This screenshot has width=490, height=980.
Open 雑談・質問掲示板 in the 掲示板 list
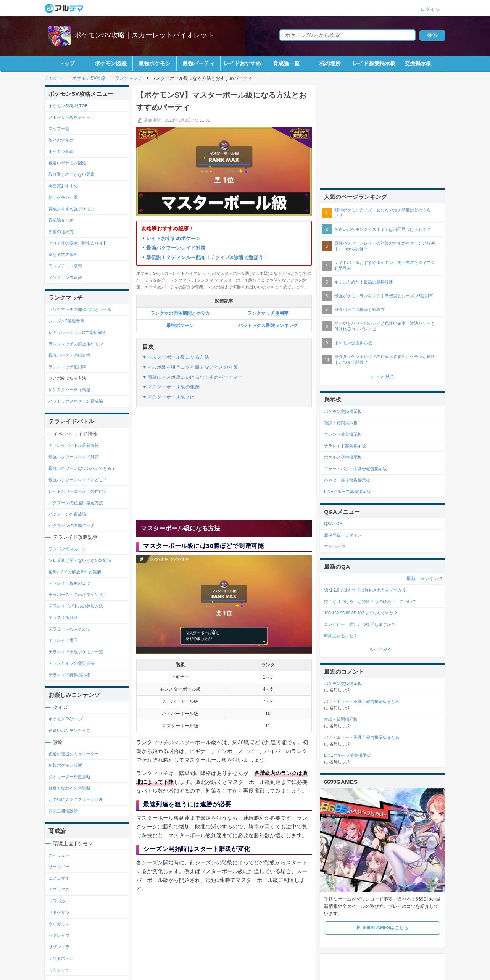coord(382,423)
